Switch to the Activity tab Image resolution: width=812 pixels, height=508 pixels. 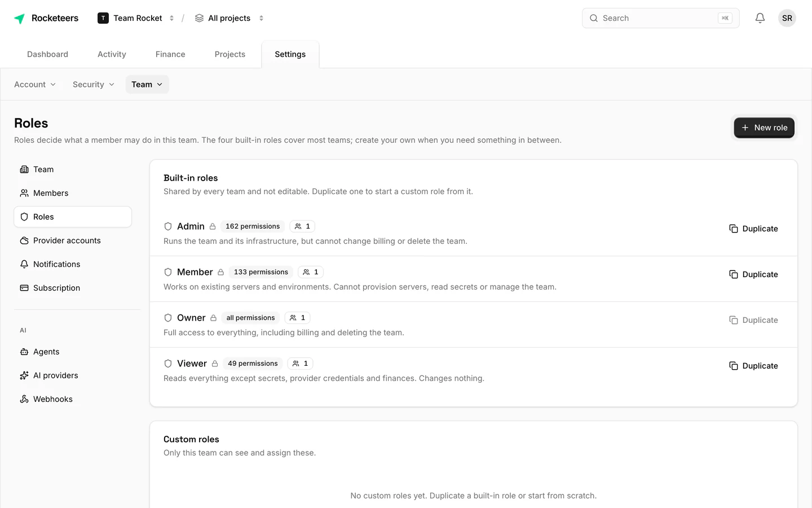pyautogui.click(x=112, y=54)
